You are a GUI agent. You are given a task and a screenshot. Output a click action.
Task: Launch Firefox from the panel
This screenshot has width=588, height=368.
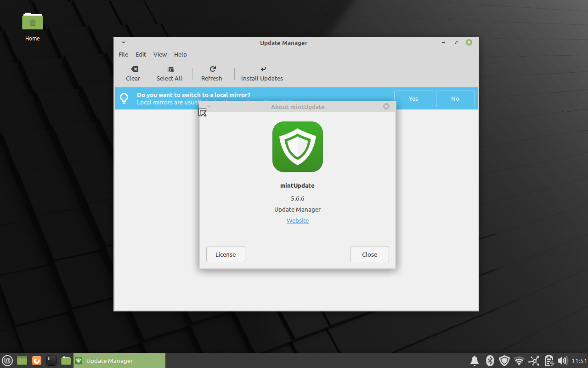pos(37,361)
